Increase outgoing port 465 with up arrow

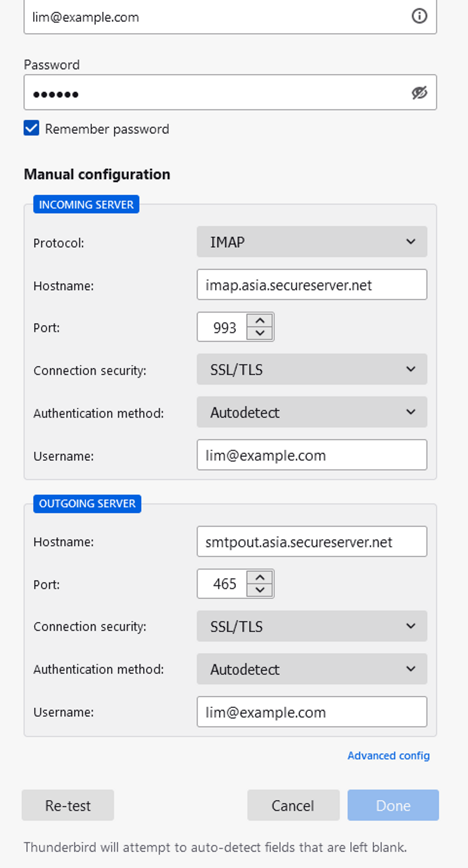point(260,578)
